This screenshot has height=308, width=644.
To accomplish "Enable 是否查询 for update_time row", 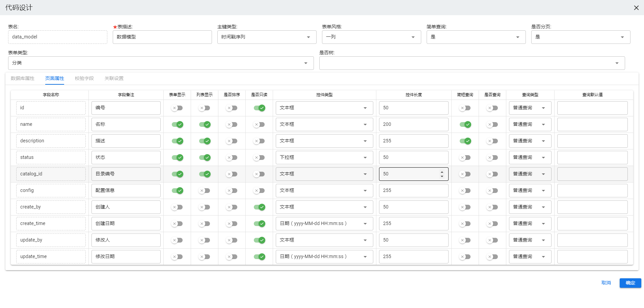I will point(492,257).
